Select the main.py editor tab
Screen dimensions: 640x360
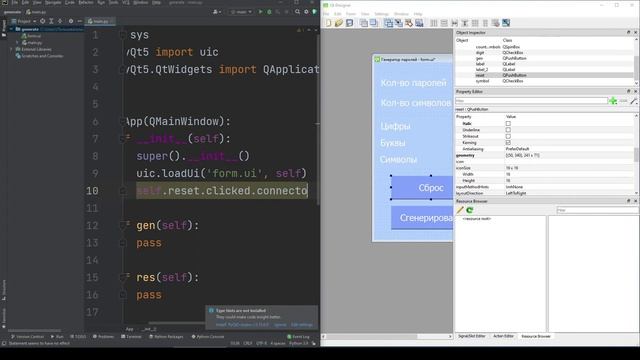(x=100, y=21)
